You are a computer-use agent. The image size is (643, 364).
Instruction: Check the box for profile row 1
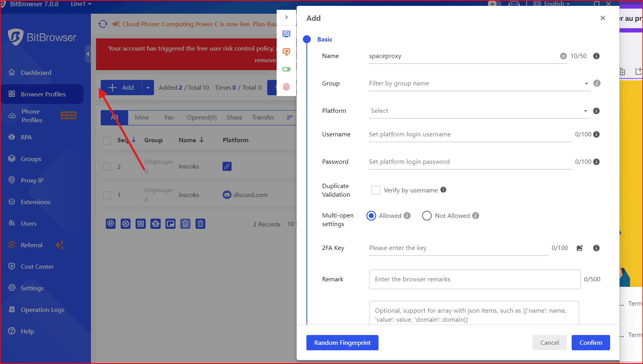tap(107, 195)
